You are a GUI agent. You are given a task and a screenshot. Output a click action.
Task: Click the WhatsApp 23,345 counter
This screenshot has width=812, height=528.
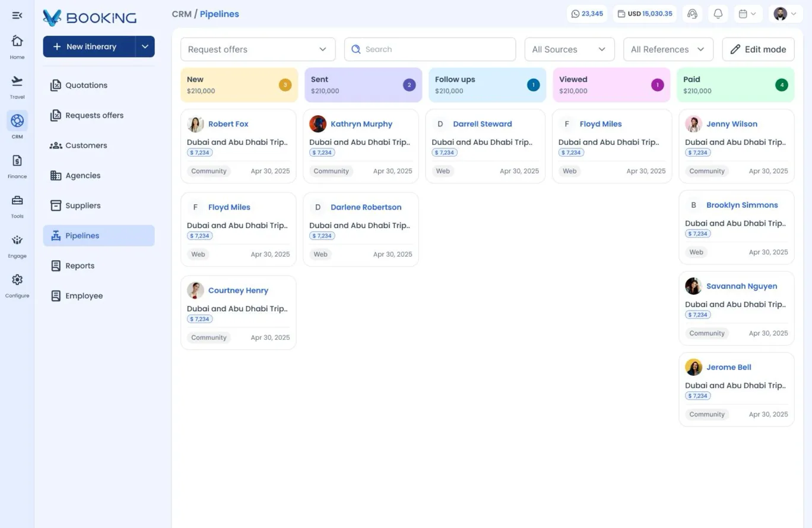click(587, 14)
